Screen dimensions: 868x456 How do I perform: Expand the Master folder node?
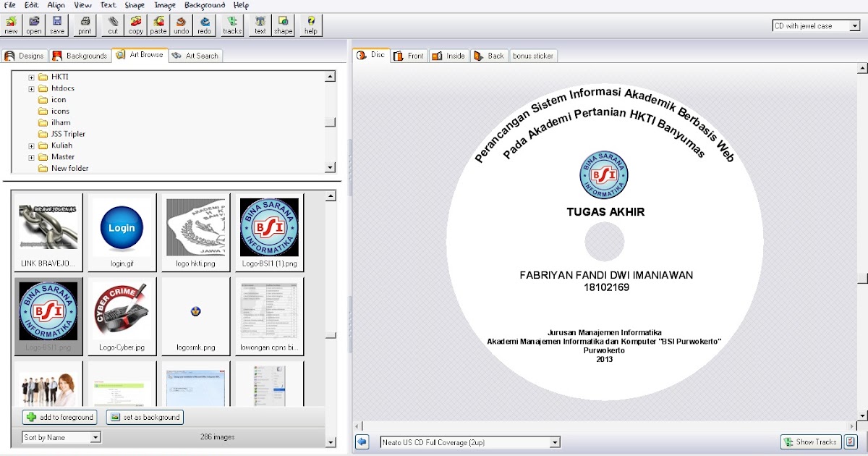click(x=32, y=157)
